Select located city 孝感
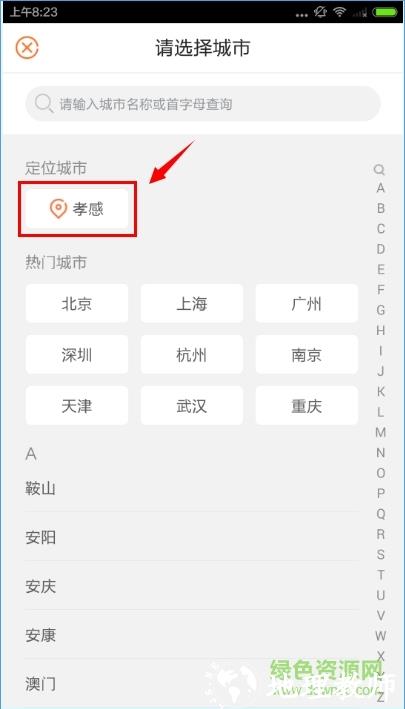This screenshot has height=709, width=405. (x=77, y=209)
